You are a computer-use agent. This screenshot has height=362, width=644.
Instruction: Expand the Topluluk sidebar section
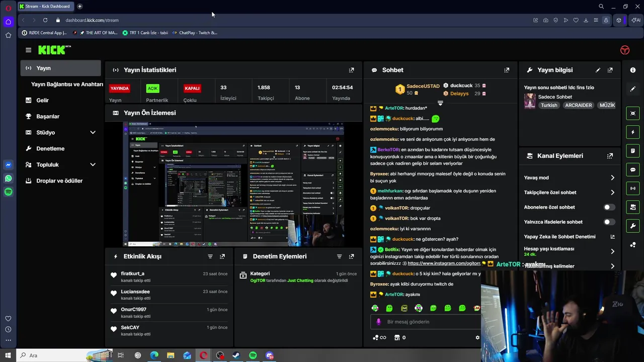(x=93, y=164)
